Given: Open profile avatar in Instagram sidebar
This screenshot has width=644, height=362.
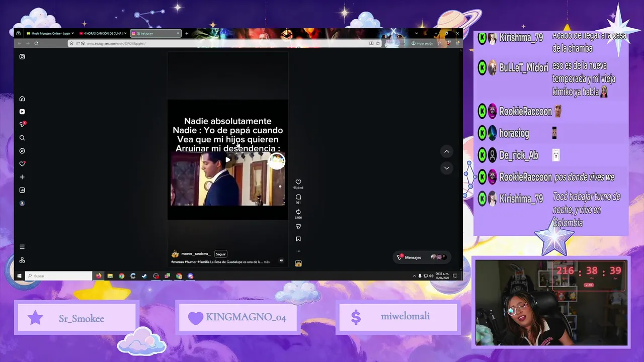Looking at the screenshot, I should (x=22, y=203).
